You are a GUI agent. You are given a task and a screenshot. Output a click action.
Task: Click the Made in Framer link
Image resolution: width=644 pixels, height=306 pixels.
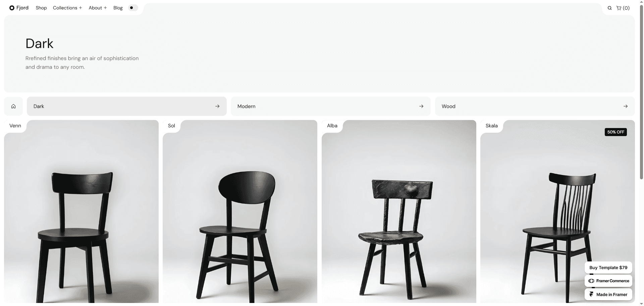pos(608,294)
